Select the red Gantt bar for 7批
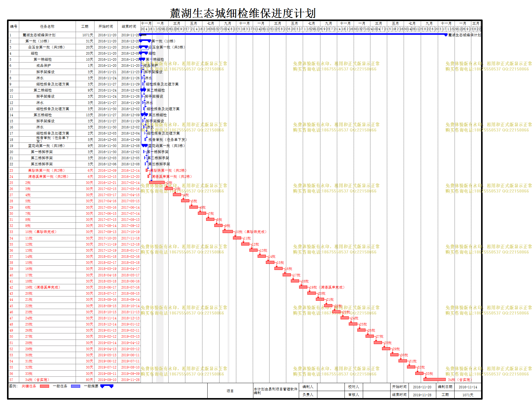Screen dimensions: 532x406 point(202,213)
